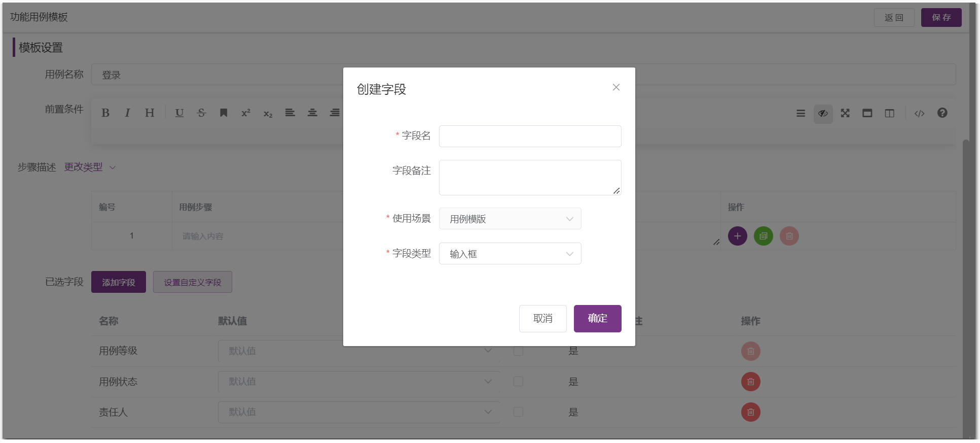Open the 用例等级 default value dropdown
980x443 pixels.
click(359, 351)
